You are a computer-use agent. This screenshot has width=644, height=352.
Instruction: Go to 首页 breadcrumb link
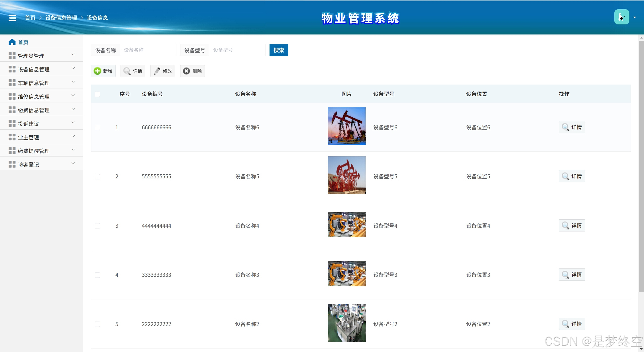point(30,18)
